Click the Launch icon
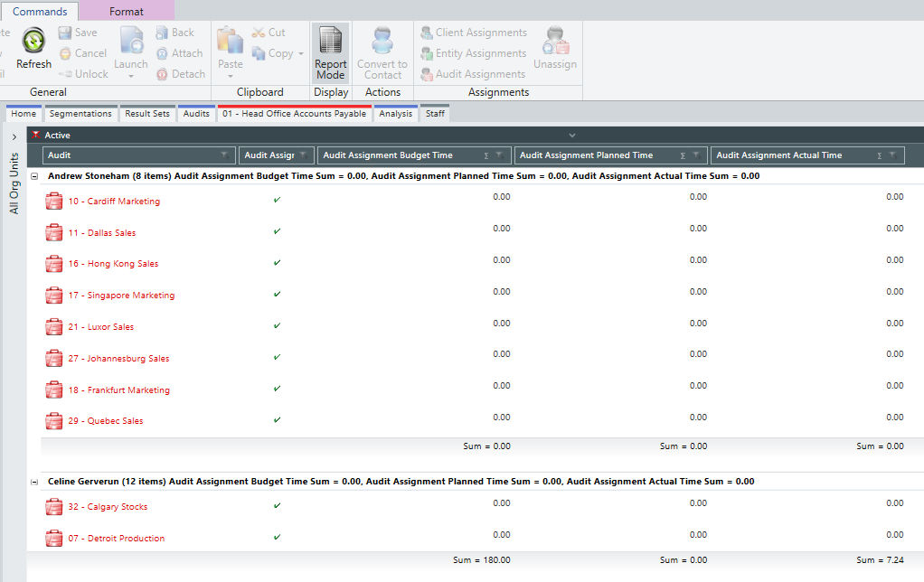Image resolution: width=924 pixels, height=582 pixels. (131, 40)
